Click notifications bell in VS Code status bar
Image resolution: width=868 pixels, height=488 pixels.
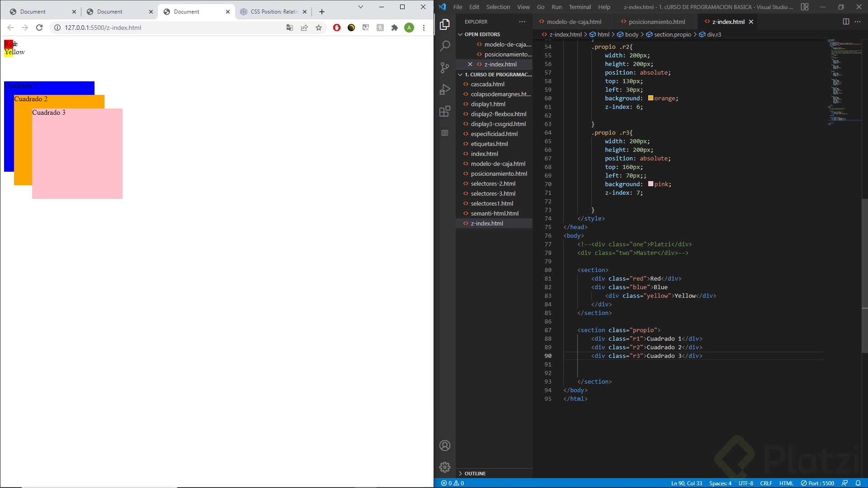click(858, 483)
